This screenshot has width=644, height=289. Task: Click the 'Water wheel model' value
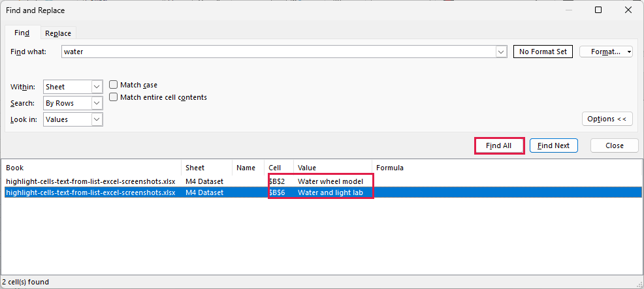coord(330,181)
